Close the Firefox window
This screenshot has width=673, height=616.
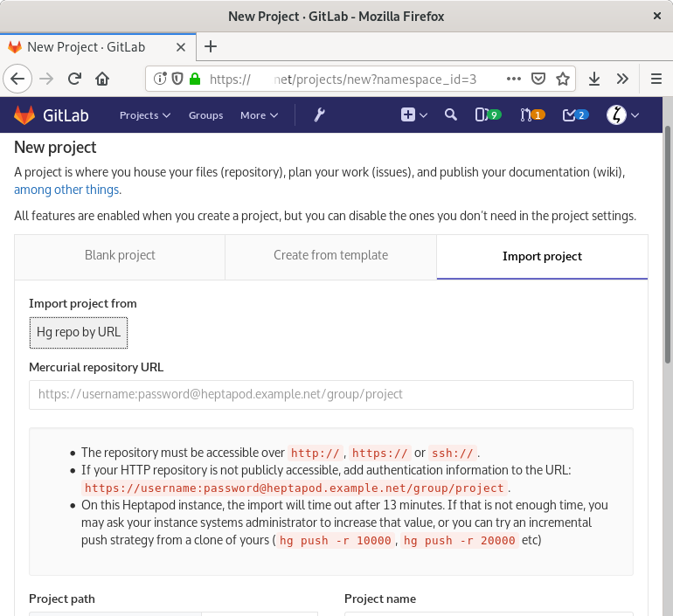click(656, 16)
